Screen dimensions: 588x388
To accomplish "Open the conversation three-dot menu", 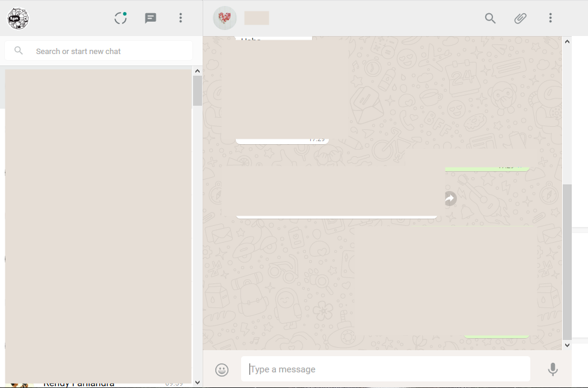I will tap(550, 18).
